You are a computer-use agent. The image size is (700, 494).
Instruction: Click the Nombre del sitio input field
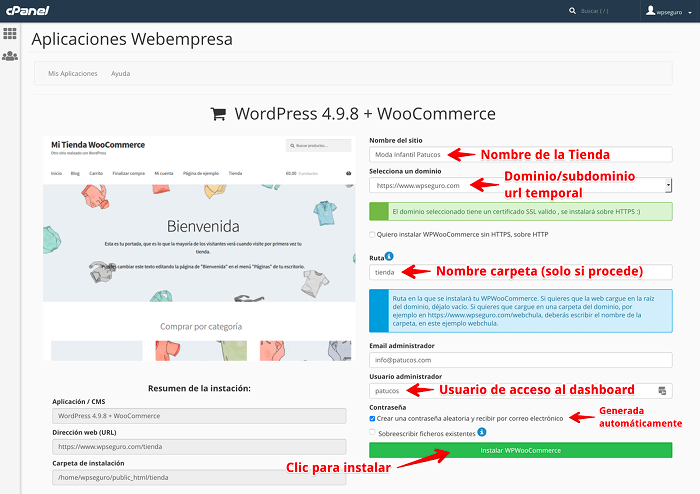(x=521, y=154)
